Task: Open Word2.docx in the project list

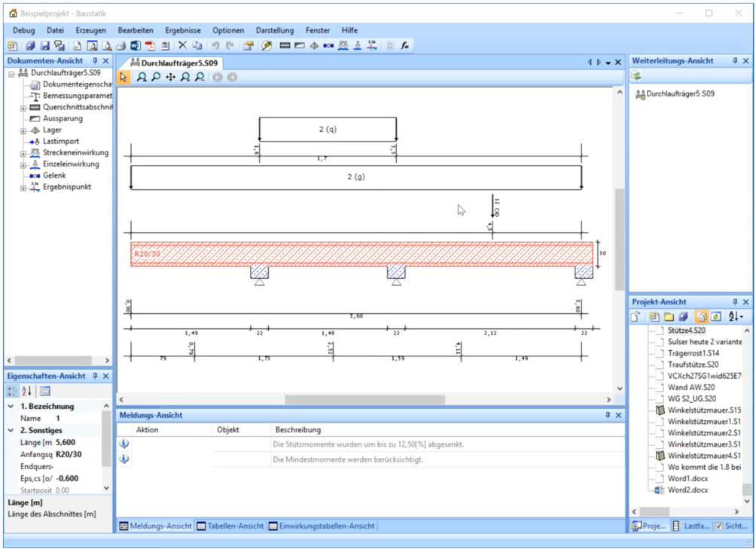Action: [687, 490]
